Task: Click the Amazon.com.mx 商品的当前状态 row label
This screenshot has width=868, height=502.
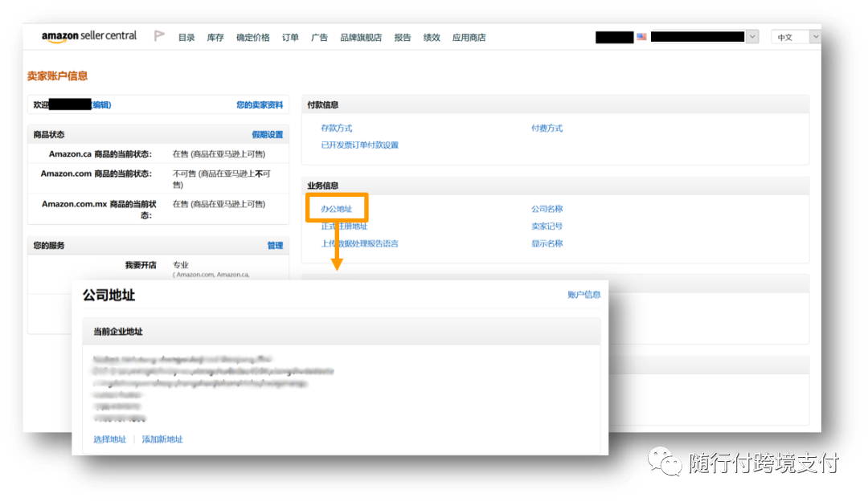Action: click(x=99, y=209)
